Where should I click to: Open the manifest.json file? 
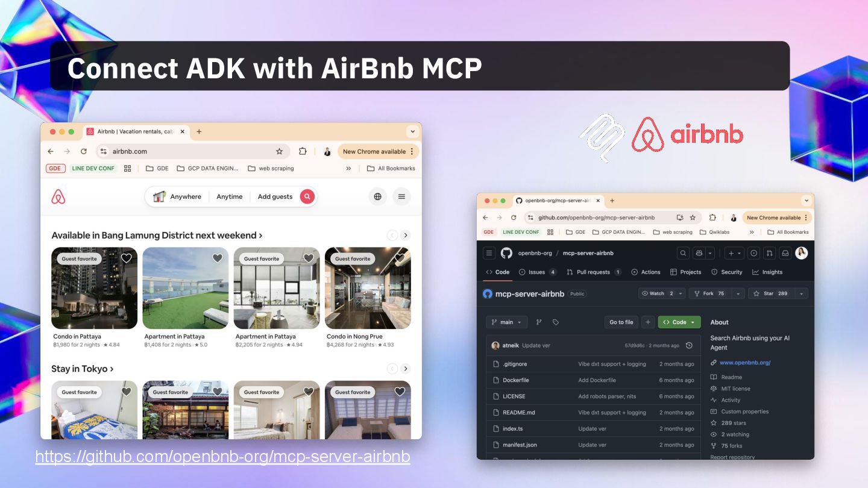(520, 445)
